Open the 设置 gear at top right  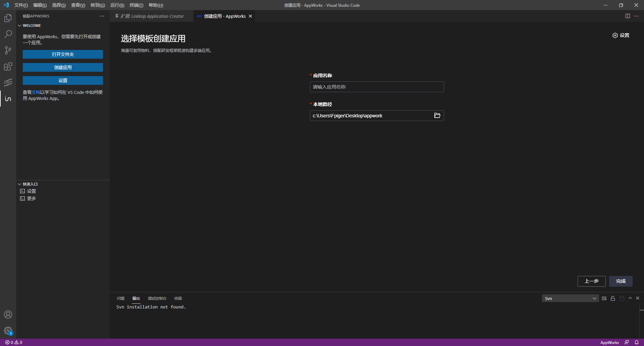621,35
